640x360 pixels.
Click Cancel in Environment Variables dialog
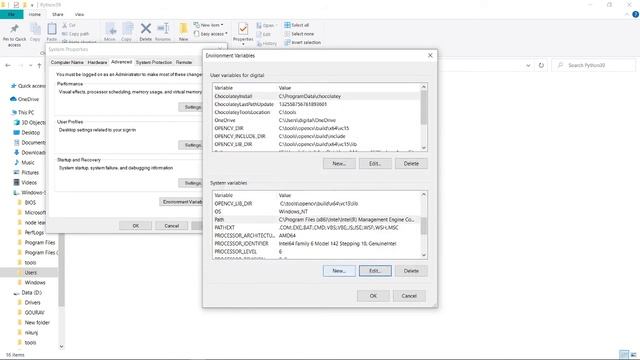pyautogui.click(x=409, y=296)
